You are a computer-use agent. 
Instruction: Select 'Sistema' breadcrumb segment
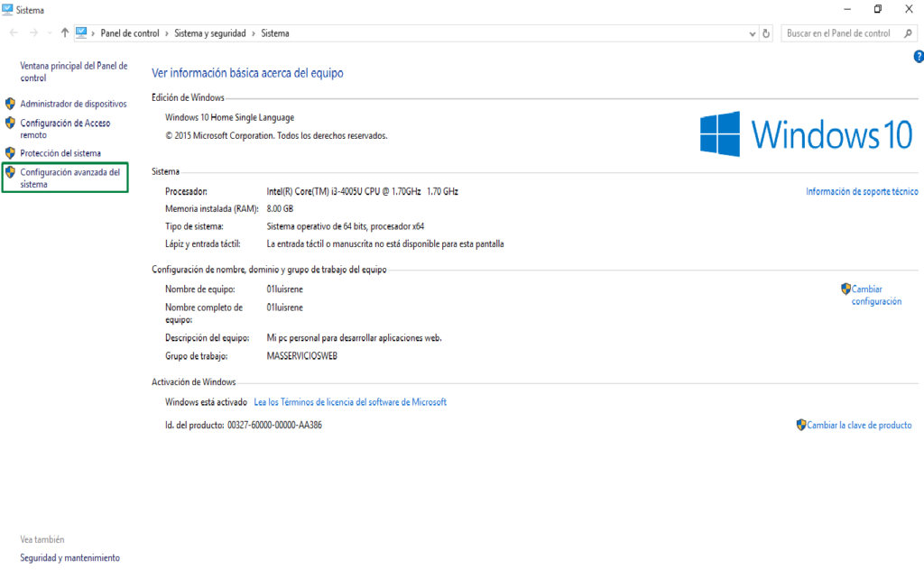click(274, 33)
